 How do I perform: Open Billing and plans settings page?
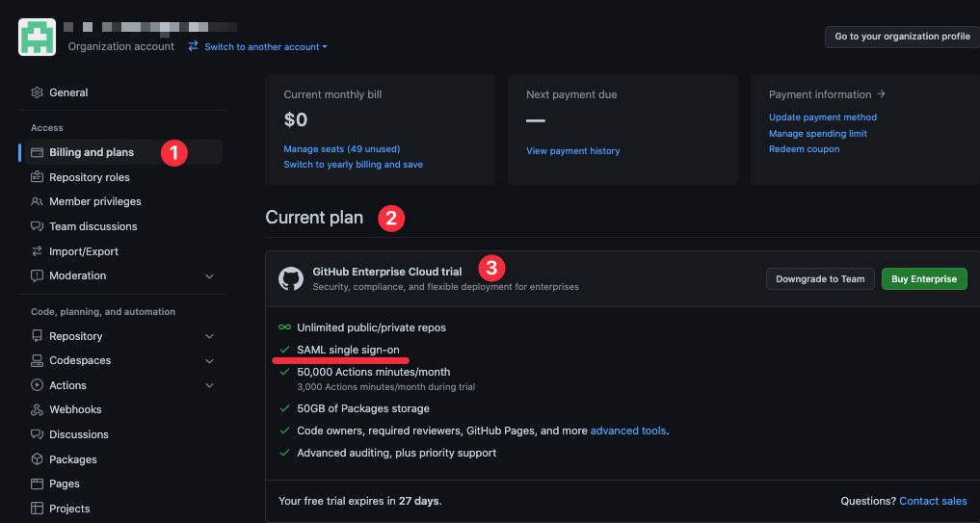tap(92, 152)
